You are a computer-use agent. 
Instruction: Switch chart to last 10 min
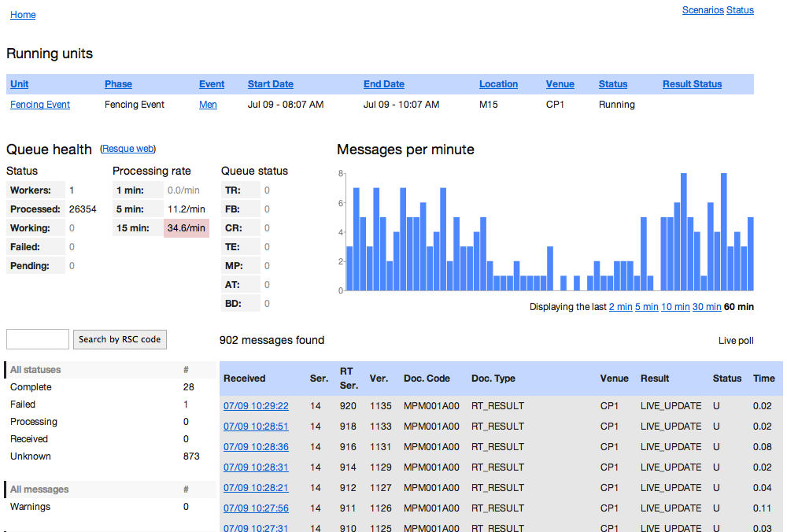pyautogui.click(x=675, y=307)
